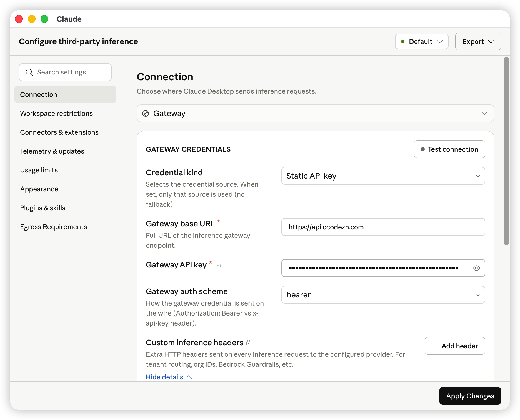Open the Gateway auth scheme dropdown

coord(383,295)
